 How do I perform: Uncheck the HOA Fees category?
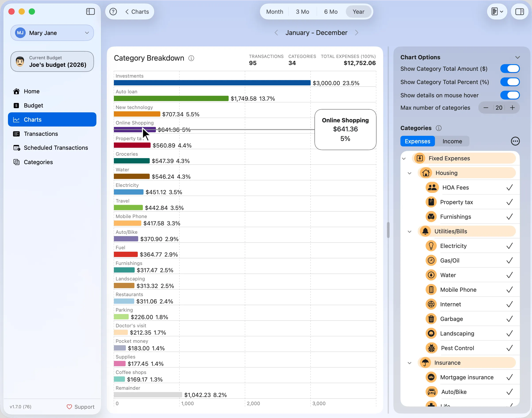509,188
